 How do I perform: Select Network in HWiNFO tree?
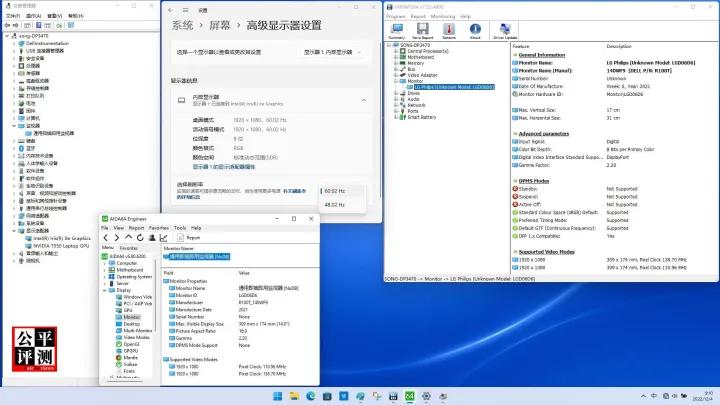tap(416, 105)
